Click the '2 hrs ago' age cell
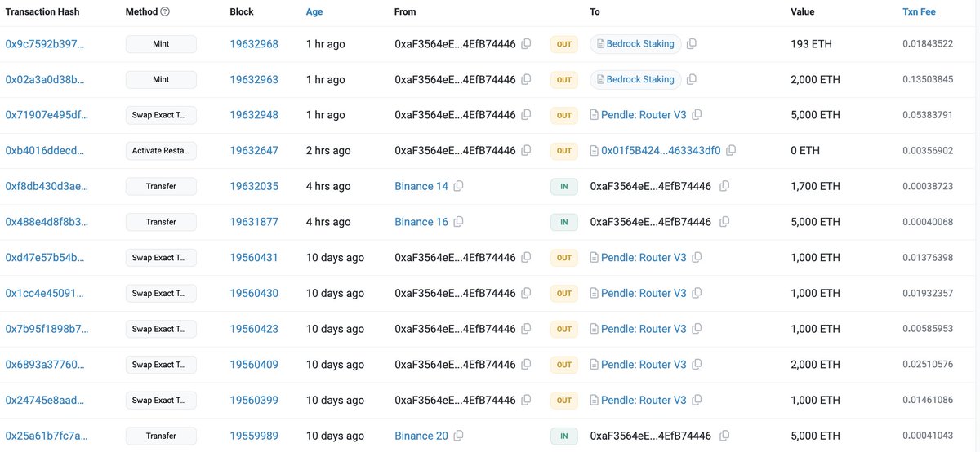 coord(328,151)
